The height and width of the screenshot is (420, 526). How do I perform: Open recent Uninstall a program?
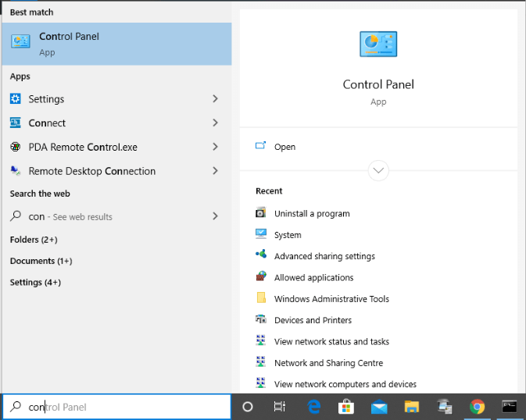[x=312, y=214]
